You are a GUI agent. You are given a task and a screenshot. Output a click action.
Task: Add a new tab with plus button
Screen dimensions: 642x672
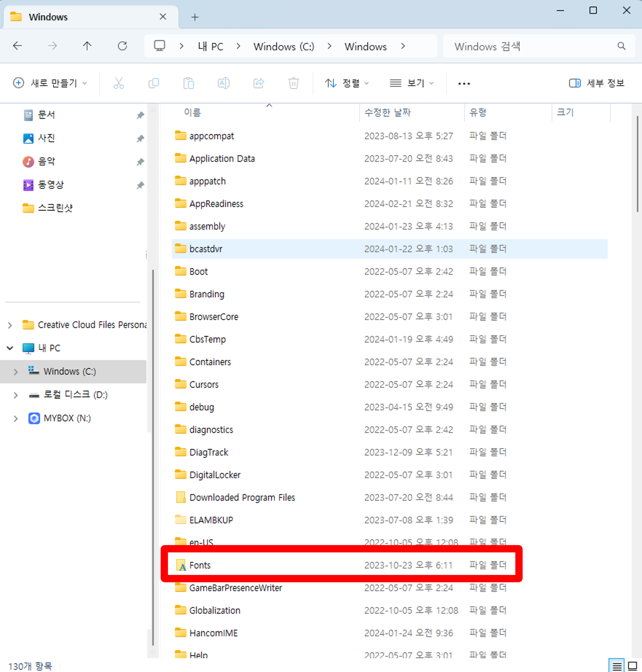point(195,17)
